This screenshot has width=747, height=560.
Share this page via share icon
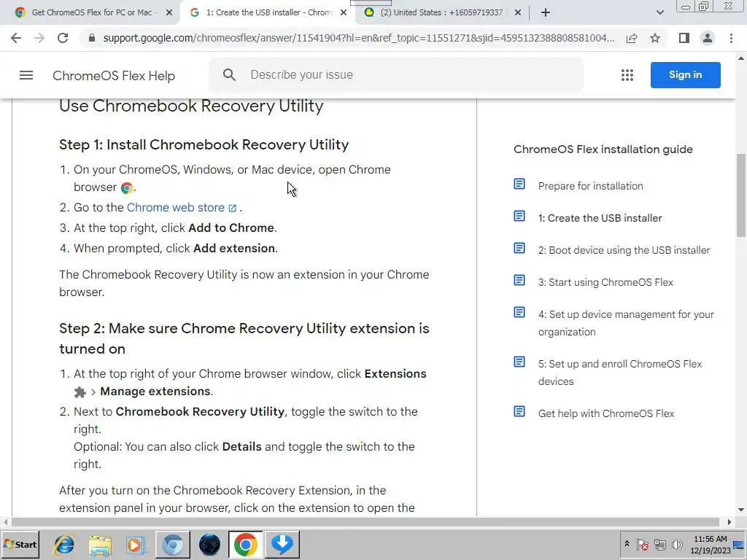632,38
